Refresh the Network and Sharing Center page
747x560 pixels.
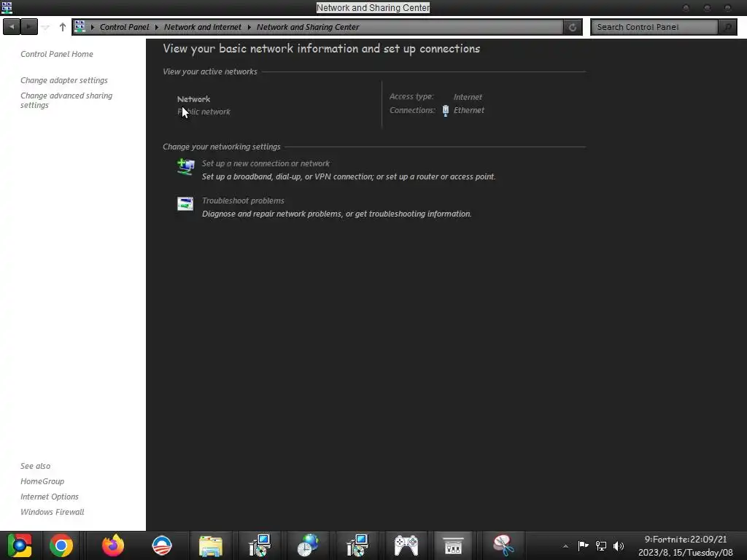[x=573, y=27]
